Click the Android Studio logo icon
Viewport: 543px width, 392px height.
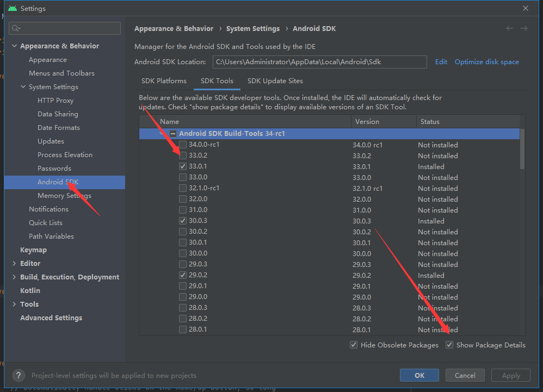tap(13, 8)
